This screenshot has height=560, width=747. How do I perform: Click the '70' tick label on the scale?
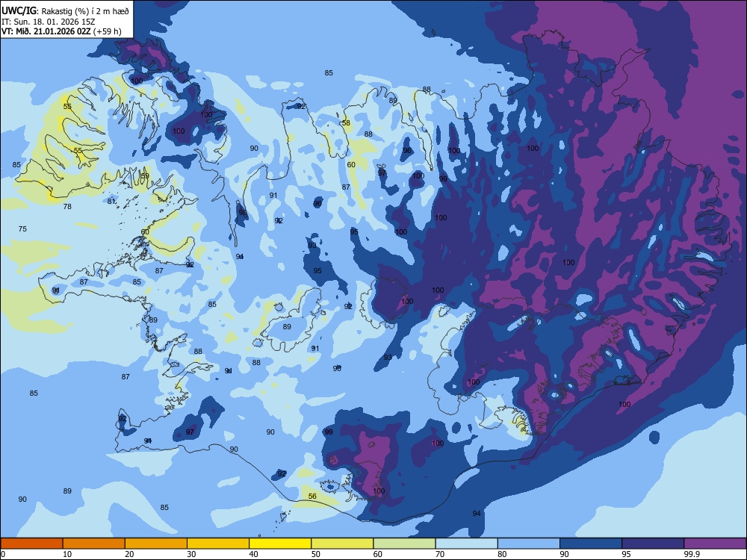pos(440,554)
